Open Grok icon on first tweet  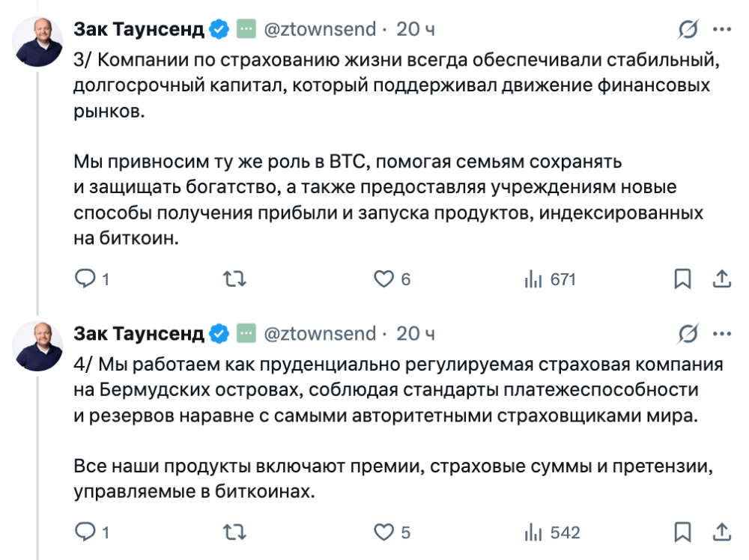(x=688, y=29)
